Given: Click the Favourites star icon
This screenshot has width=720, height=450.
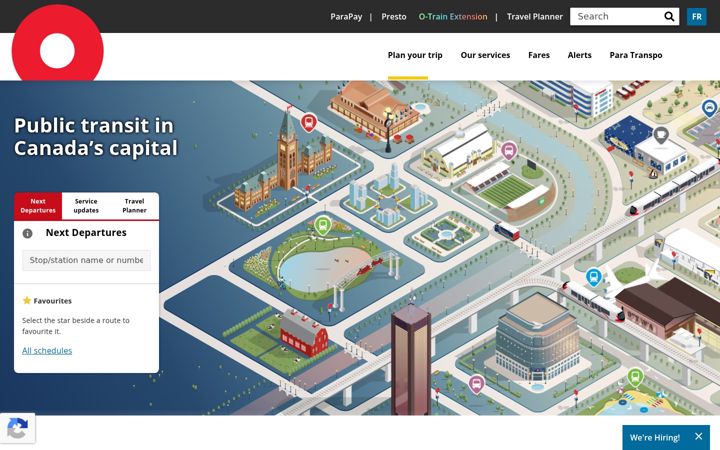Looking at the screenshot, I should point(27,300).
